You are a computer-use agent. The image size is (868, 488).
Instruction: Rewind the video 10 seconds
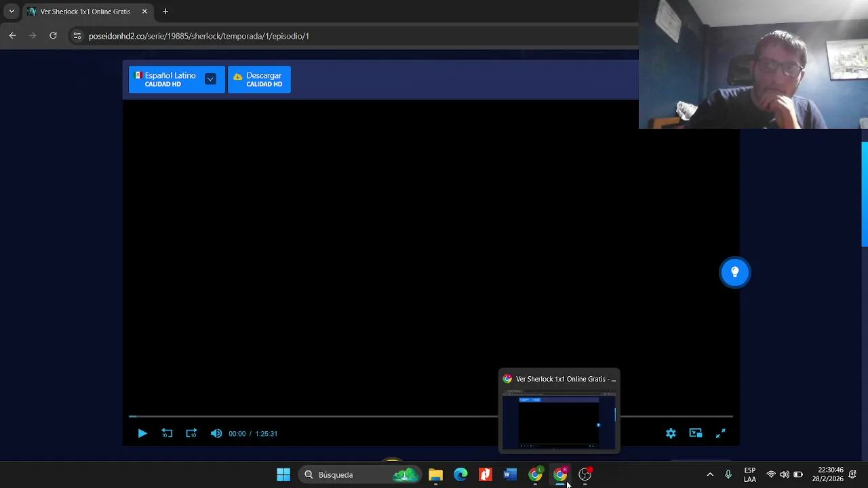(x=167, y=433)
